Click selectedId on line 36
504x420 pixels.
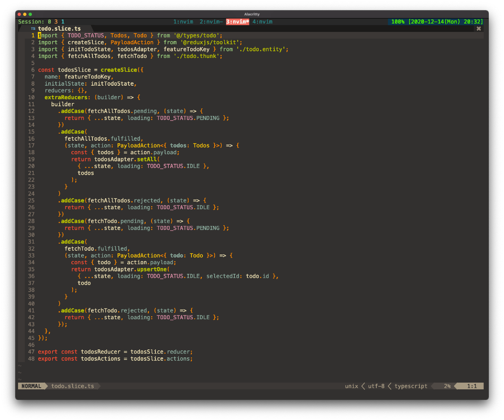pyautogui.click(x=223, y=276)
